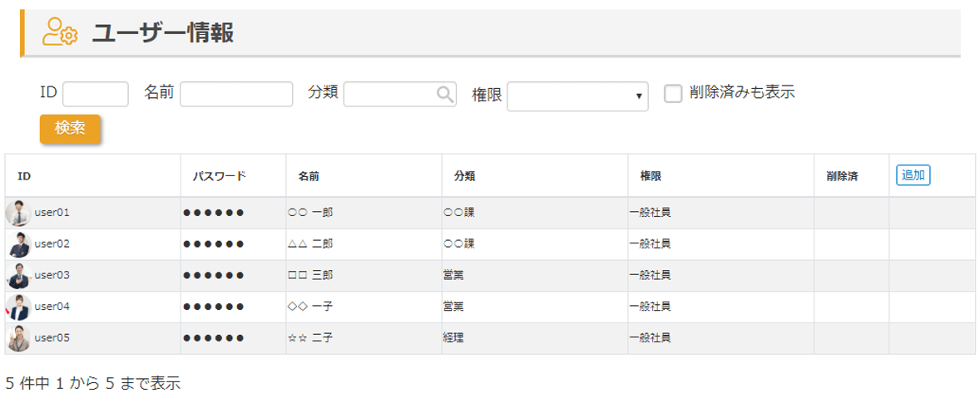980x398 pixels.
Task: Click the 経理 cell in user05 row
Action: pos(453,338)
